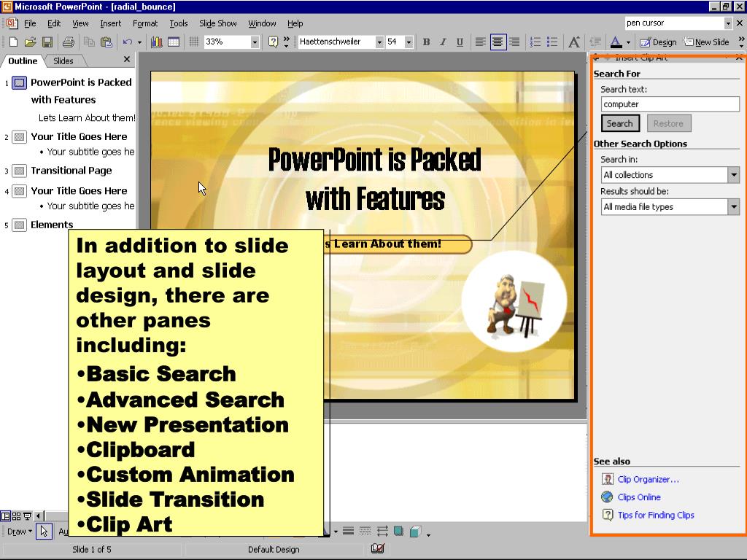Viewport: 747px width, 560px height.
Task: Save the presentation with the floppy disk icon
Action: (47, 42)
